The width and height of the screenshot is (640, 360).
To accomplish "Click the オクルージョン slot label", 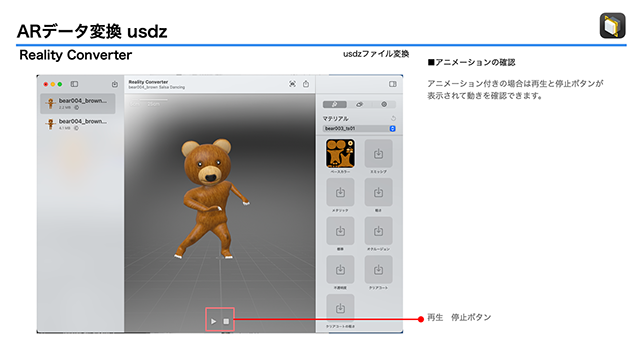I will click(378, 249).
